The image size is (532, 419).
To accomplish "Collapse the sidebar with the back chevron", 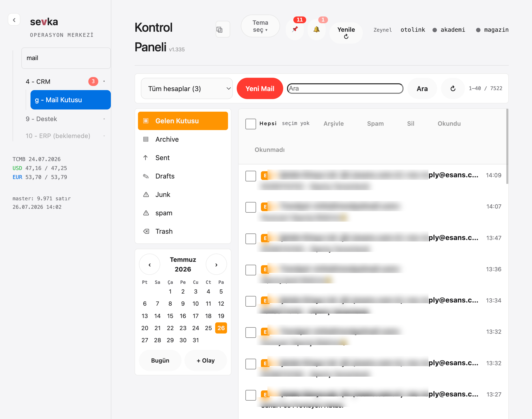I will pyautogui.click(x=14, y=20).
